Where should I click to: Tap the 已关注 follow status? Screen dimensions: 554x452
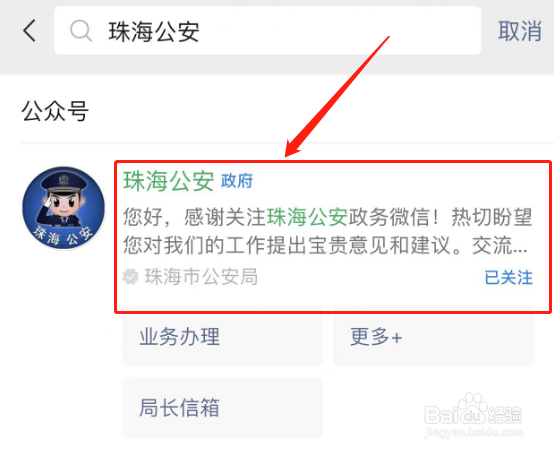(508, 277)
